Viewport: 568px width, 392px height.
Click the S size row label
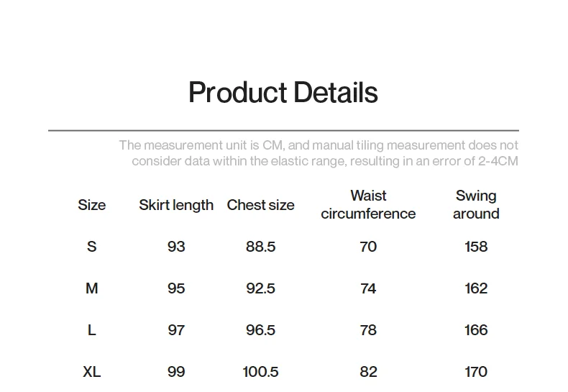pos(91,247)
